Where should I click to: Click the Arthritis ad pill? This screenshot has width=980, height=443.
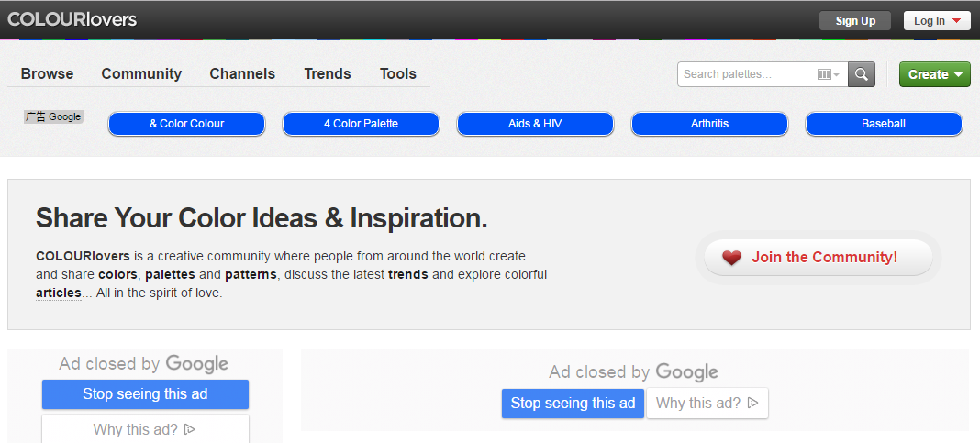710,124
